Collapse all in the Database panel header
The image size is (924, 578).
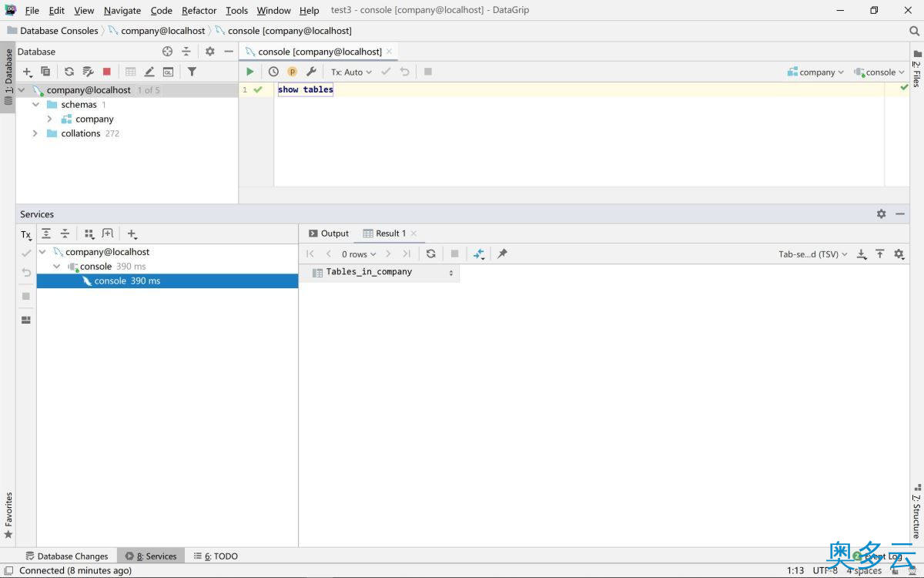186,52
